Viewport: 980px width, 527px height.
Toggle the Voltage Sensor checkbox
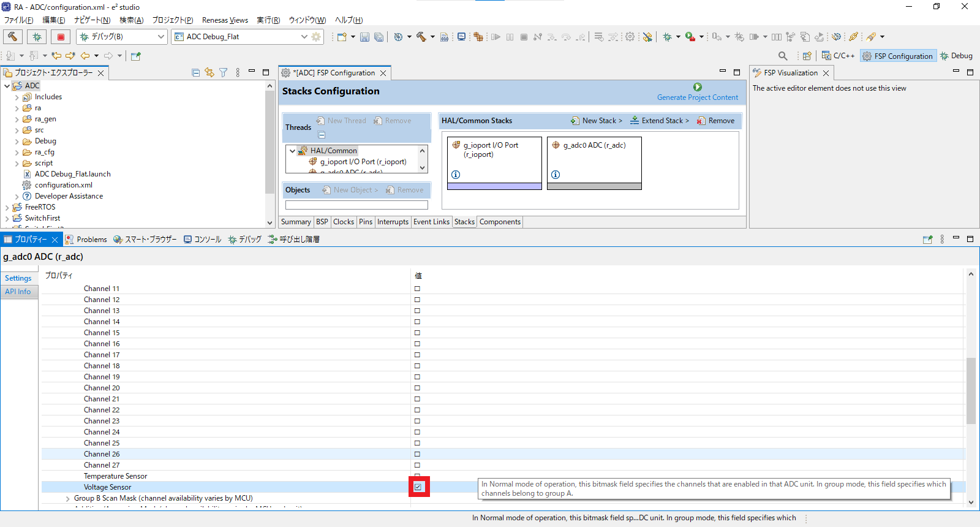tap(418, 487)
